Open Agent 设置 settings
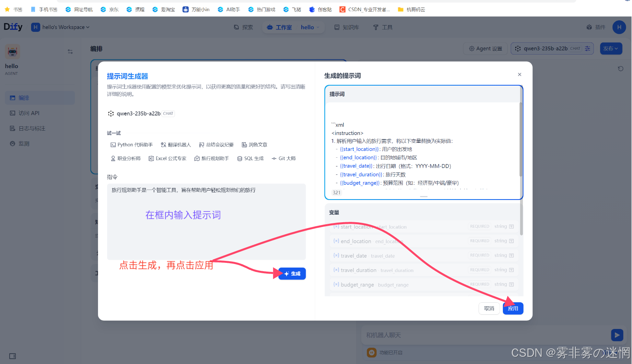 point(485,49)
